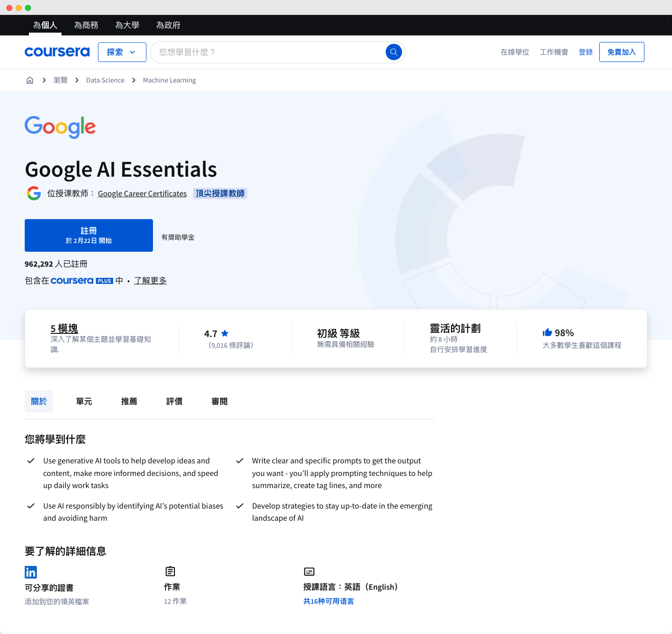Click the blue rating star icon
Image resolution: width=672 pixels, height=634 pixels.
(225, 333)
